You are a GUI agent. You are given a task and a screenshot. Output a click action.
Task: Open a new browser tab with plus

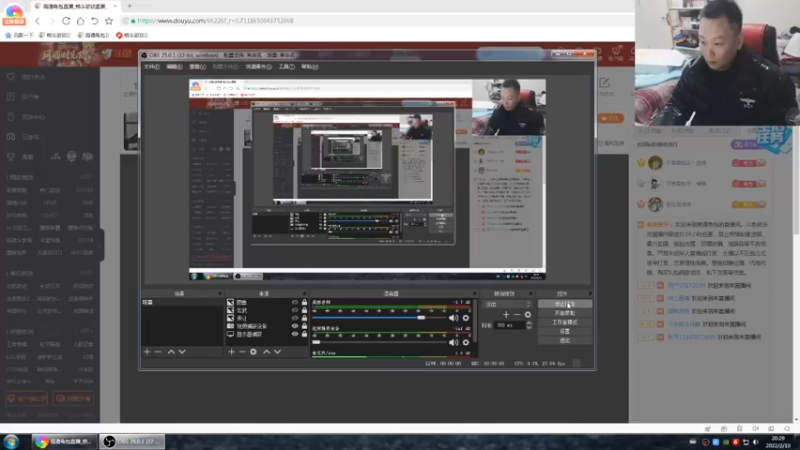point(130,6)
